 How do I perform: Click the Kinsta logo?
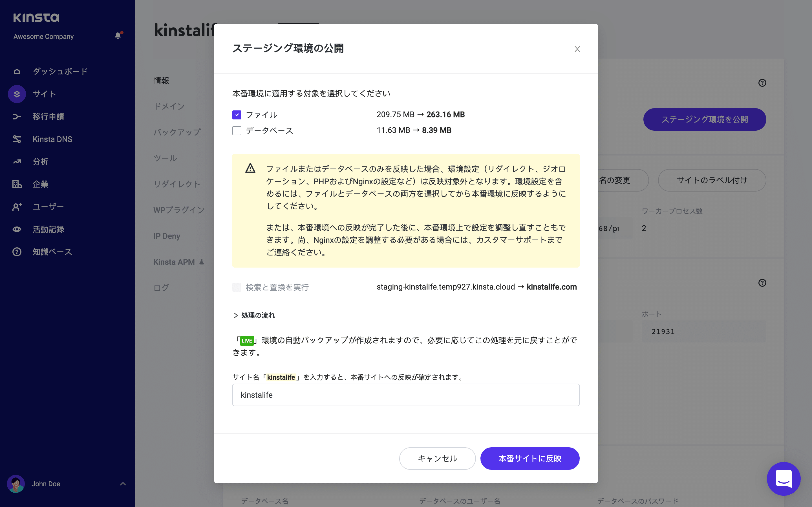[36, 17]
